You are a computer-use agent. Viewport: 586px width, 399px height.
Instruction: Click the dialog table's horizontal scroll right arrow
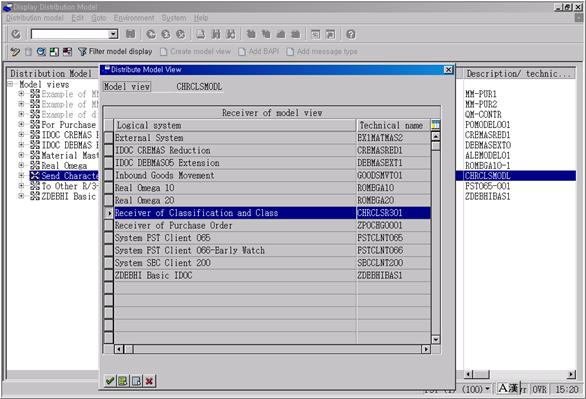click(x=426, y=349)
